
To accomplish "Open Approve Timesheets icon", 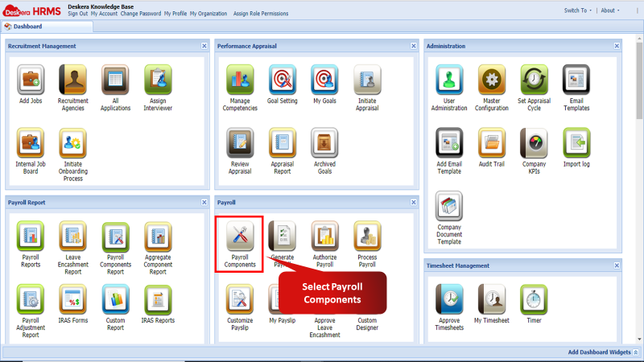I will [x=449, y=298].
